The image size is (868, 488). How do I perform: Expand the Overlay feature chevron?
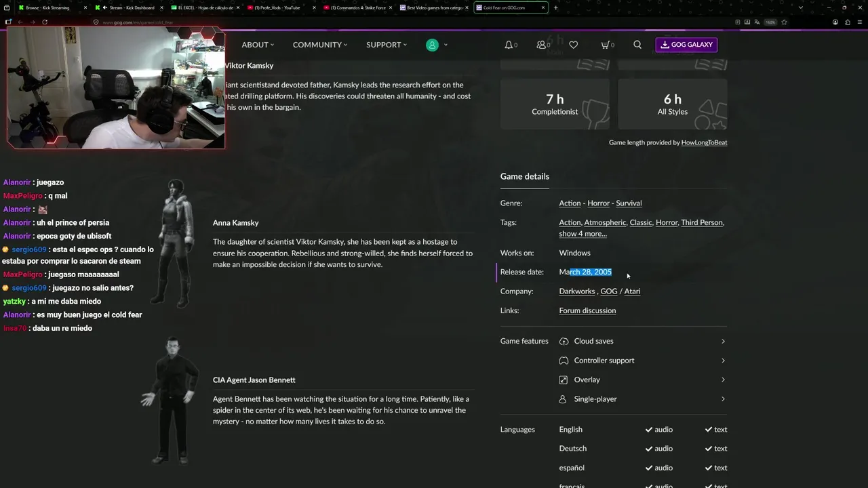pyautogui.click(x=723, y=380)
